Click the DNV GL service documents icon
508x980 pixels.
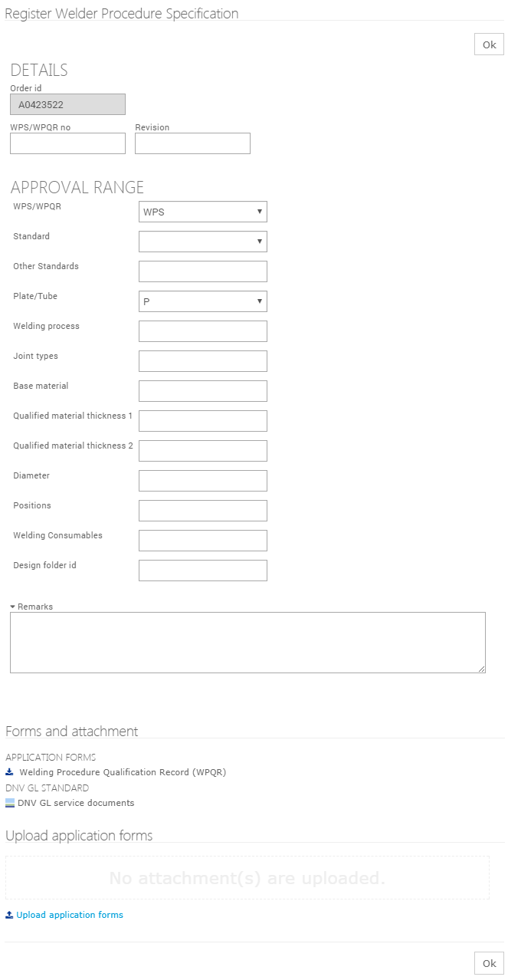click(x=10, y=803)
